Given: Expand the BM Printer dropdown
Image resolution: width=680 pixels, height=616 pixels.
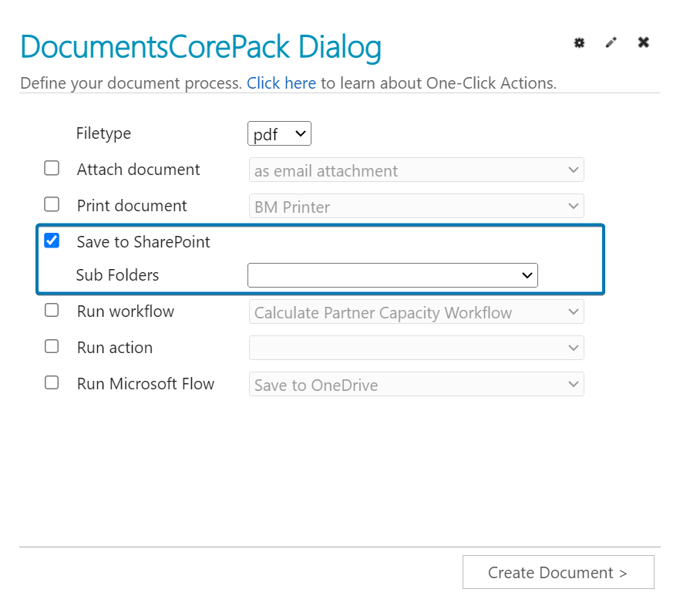Looking at the screenshot, I should (x=416, y=206).
